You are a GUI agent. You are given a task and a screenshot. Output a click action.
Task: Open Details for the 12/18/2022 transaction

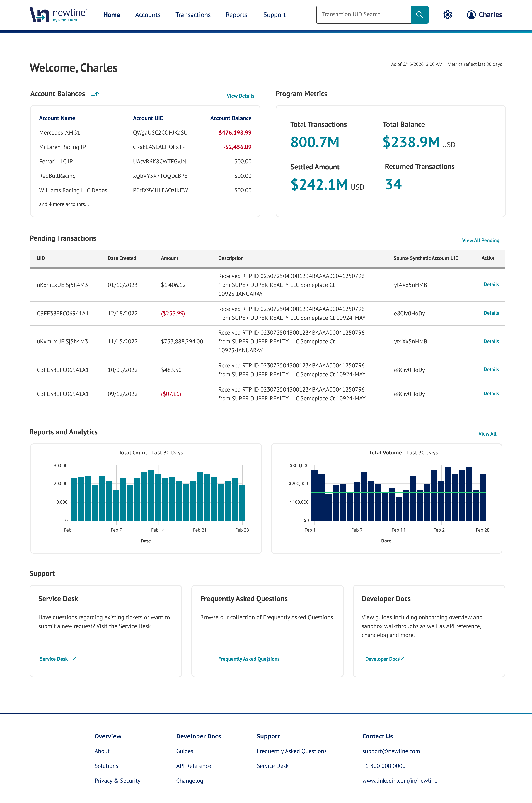click(491, 313)
